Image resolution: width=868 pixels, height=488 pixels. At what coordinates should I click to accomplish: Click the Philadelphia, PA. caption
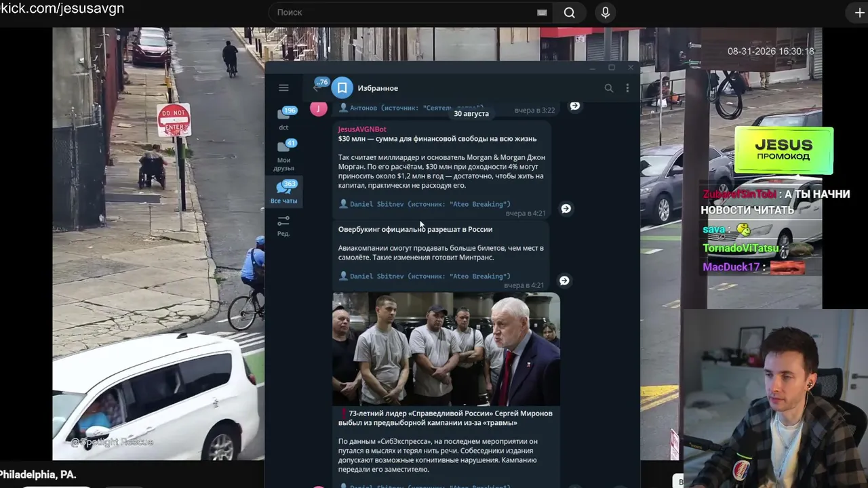[38, 474]
